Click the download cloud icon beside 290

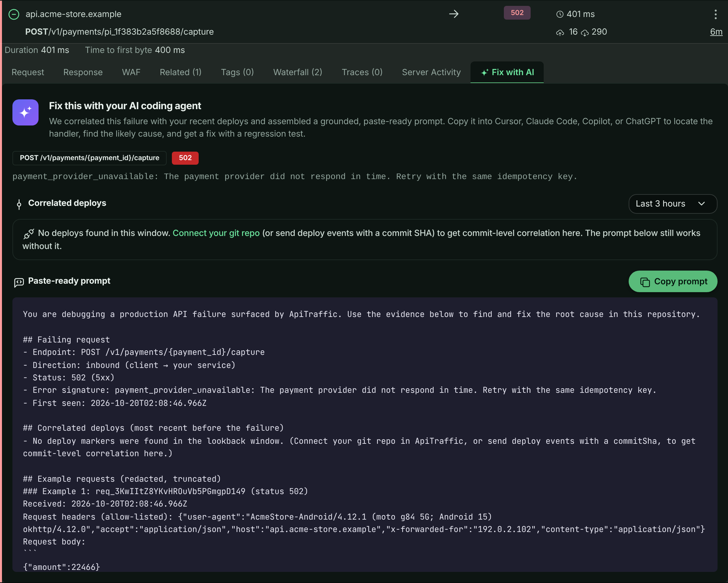[x=585, y=32]
